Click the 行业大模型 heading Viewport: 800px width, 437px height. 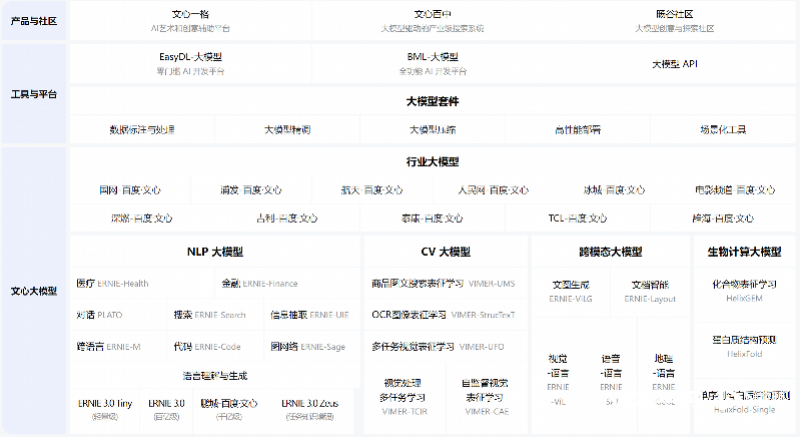click(x=433, y=162)
